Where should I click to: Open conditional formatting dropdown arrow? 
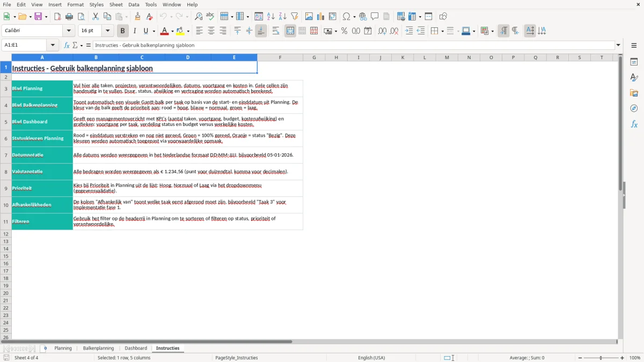coord(492,31)
